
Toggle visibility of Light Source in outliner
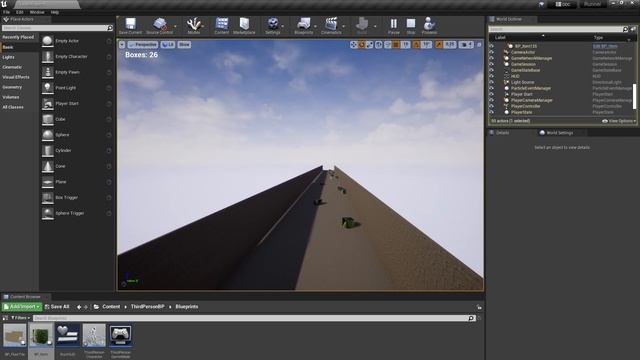pyautogui.click(x=491, y=82)
